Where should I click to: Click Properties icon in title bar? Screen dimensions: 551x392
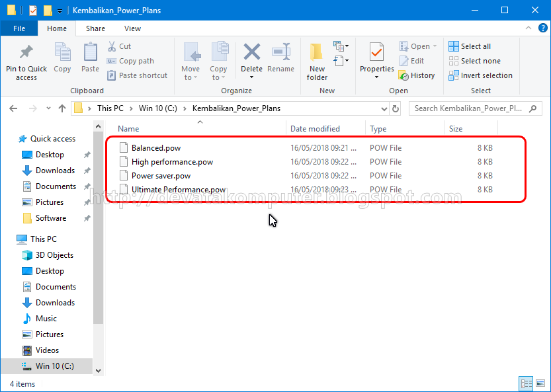(x=32, y=11)
